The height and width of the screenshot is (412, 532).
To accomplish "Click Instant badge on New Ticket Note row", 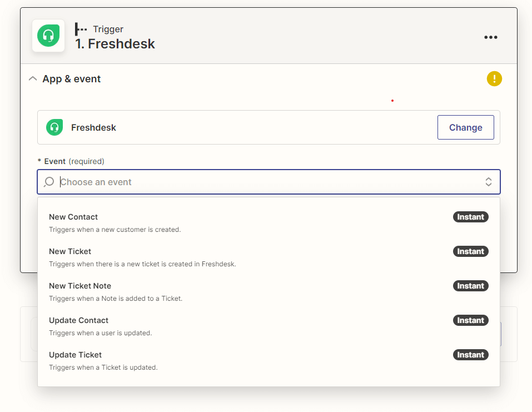I will click(x=471, y=286).
